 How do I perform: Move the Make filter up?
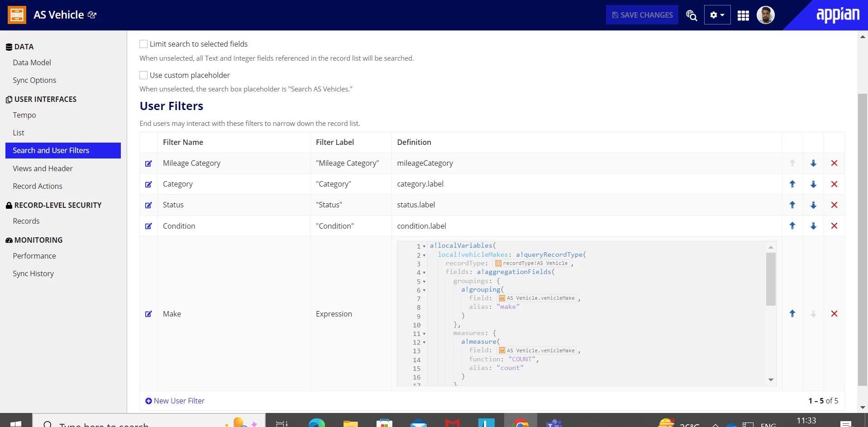[x=792, y=313]
